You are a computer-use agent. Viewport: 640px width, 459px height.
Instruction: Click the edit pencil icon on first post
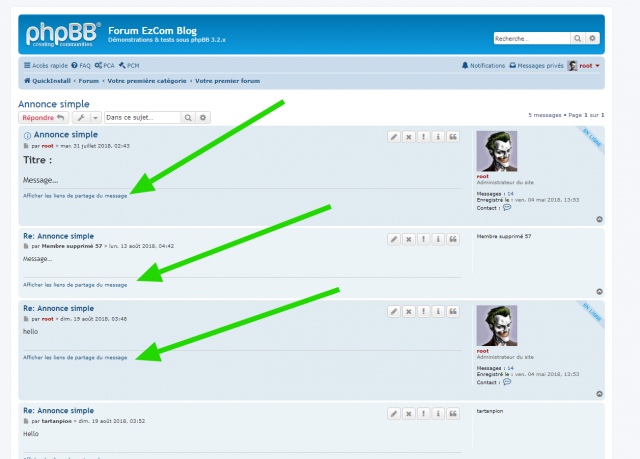tap(394, 137)
